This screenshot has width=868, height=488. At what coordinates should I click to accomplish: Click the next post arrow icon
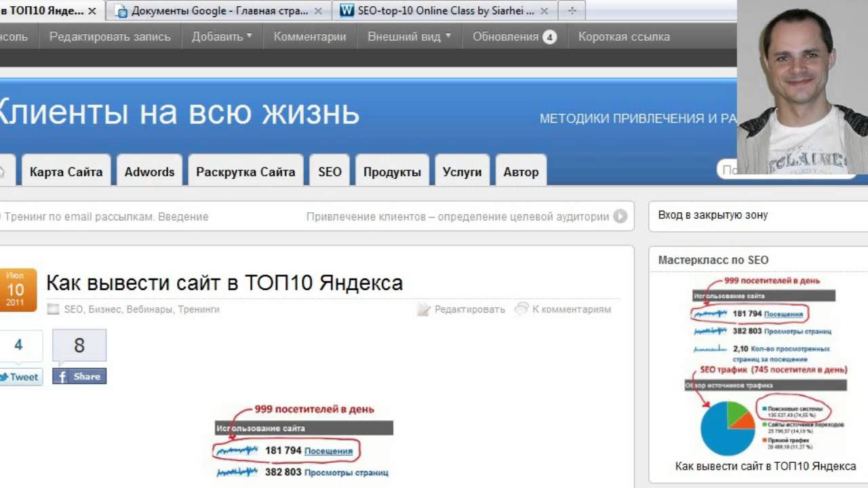pos(620,217)
